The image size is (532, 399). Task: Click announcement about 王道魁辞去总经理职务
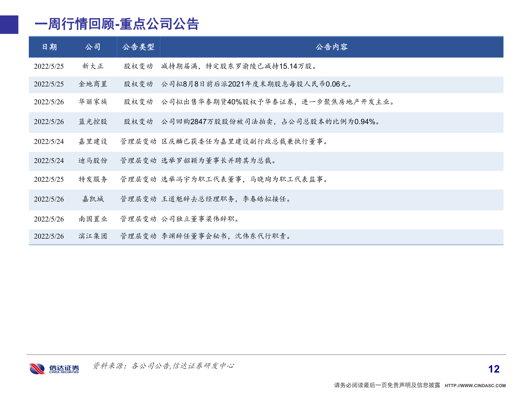point(226,199)
